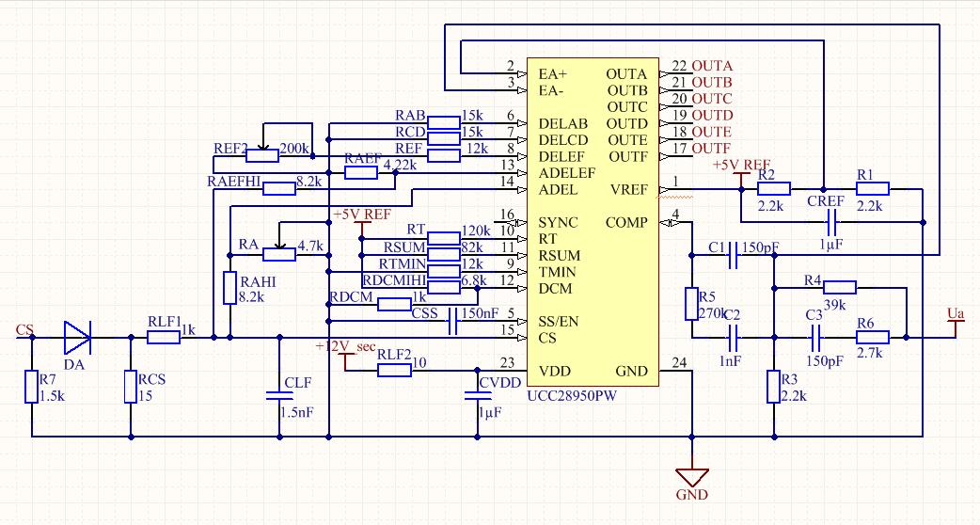The width and height of the screenshot is (980, 525).
Task: Select capacitor C2 symbol
Action: [734, 338]
